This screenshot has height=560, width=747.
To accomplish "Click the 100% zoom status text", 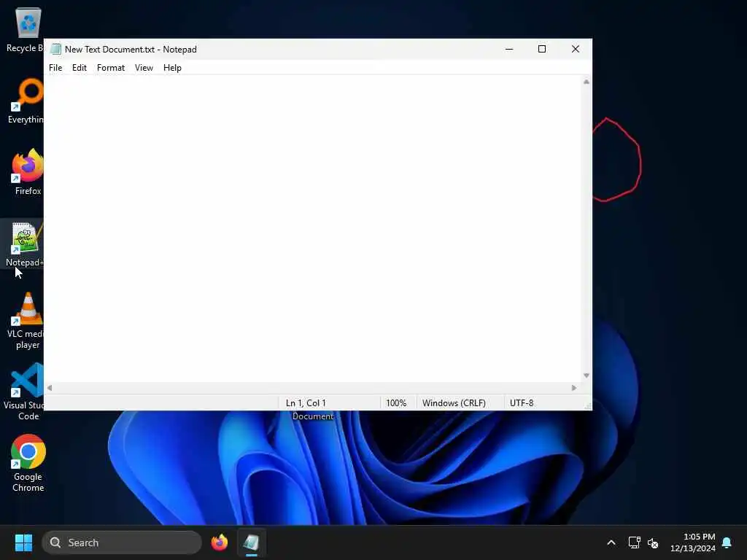I will coord(396,402).
